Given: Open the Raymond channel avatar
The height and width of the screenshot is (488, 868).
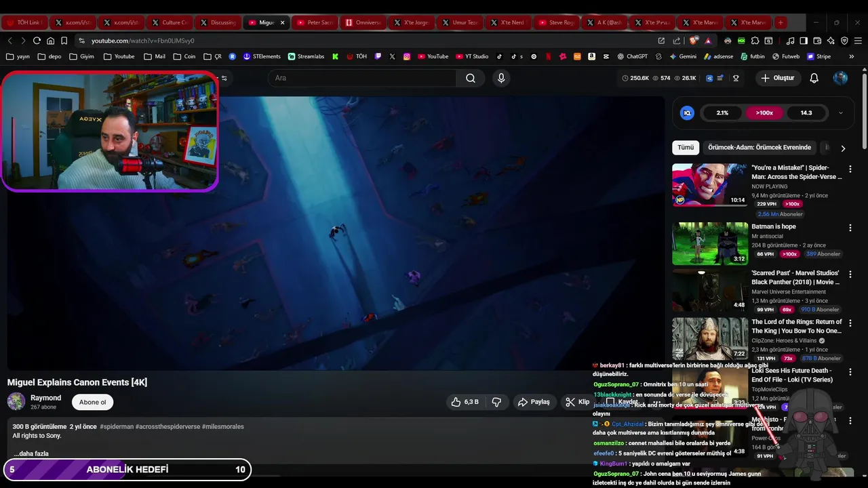Looking at the screenshot, I should [16, 401].
